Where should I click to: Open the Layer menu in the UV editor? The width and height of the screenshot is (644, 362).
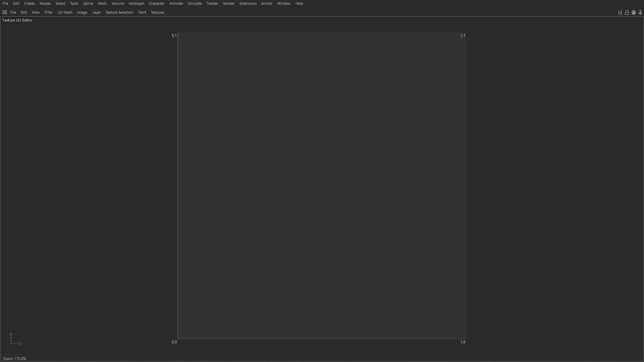coord(96,12)
